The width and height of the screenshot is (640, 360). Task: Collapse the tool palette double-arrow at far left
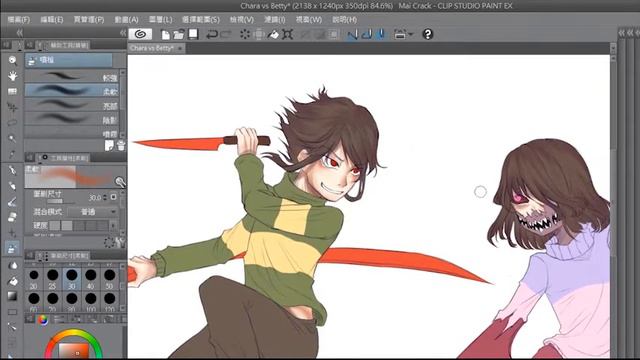[x=19, y=33]
